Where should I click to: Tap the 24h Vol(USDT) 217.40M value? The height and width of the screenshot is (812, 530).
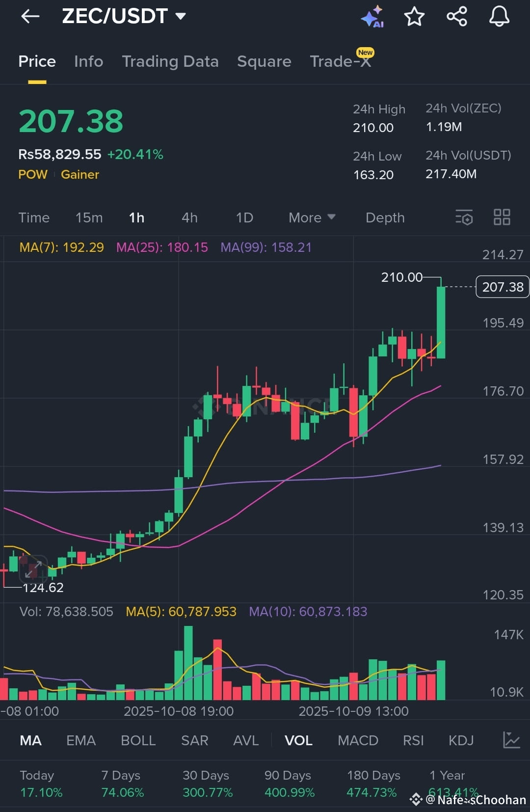(451, 174)
